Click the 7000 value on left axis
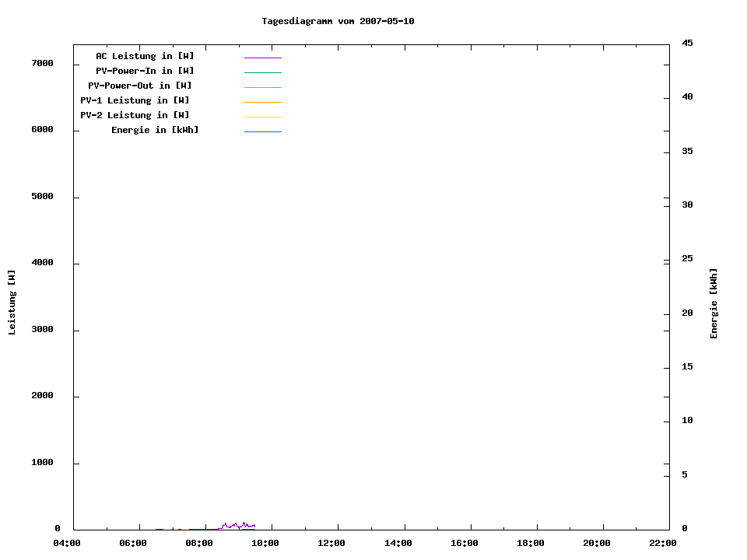Screen dimensions: 747x560 [x=42, y=63]
